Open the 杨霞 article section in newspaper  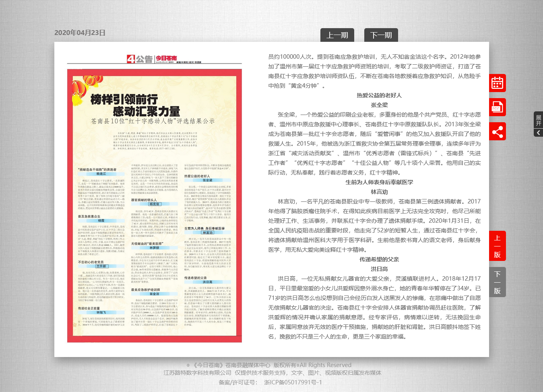coord(101,221)
